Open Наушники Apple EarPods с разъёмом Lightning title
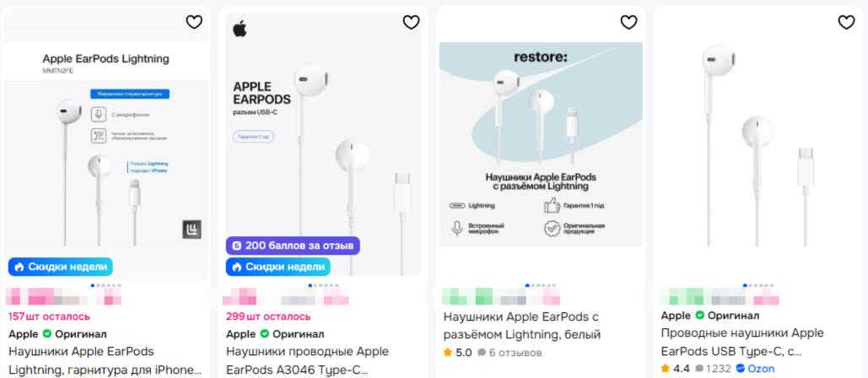868x378 pixels. [522, 326]
